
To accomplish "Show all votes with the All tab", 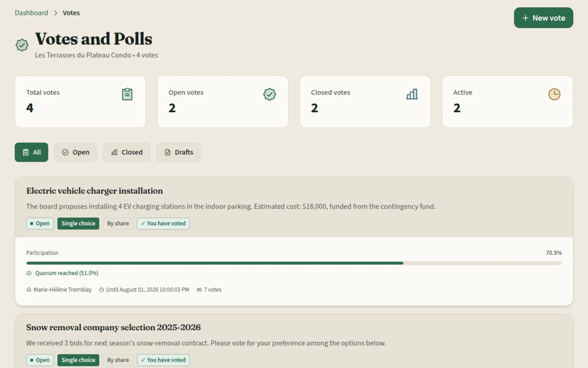I will point(31,152).
